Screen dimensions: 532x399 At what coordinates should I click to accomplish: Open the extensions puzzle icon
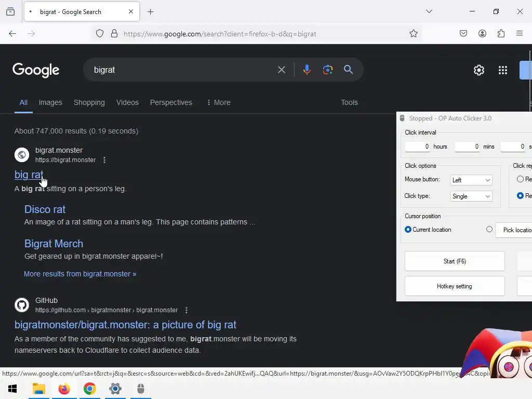[501, 34]
